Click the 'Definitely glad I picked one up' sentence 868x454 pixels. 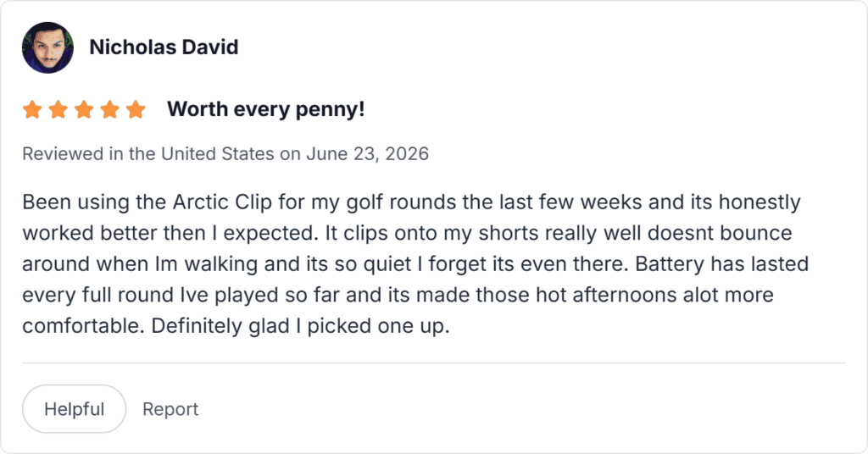300,326
